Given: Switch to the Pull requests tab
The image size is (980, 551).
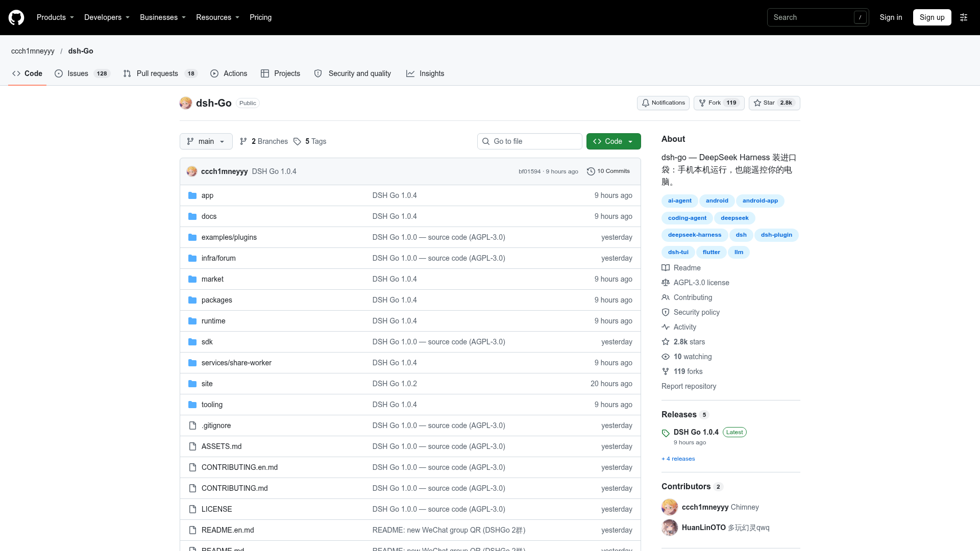Looking at the screenshot, I should point(160,73).
